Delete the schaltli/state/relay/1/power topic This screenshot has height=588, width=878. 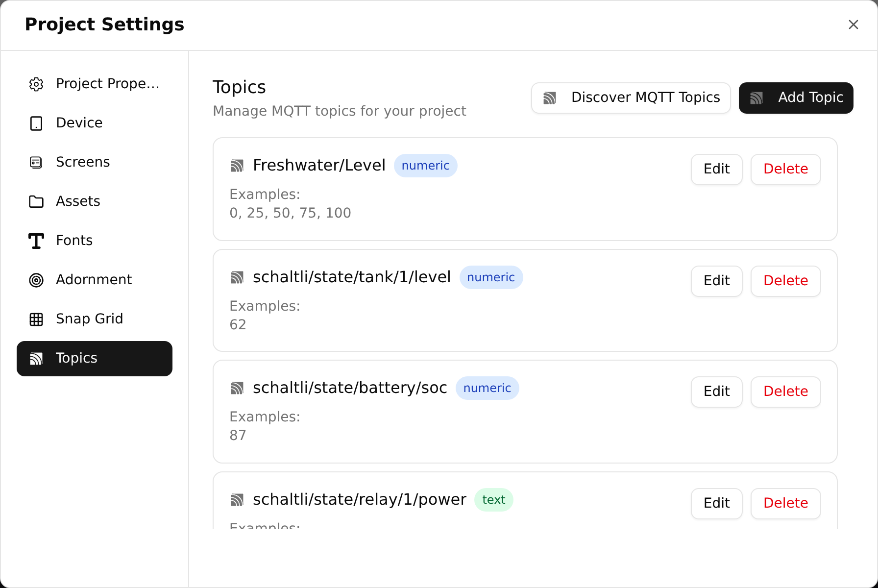tap(786, 504)
